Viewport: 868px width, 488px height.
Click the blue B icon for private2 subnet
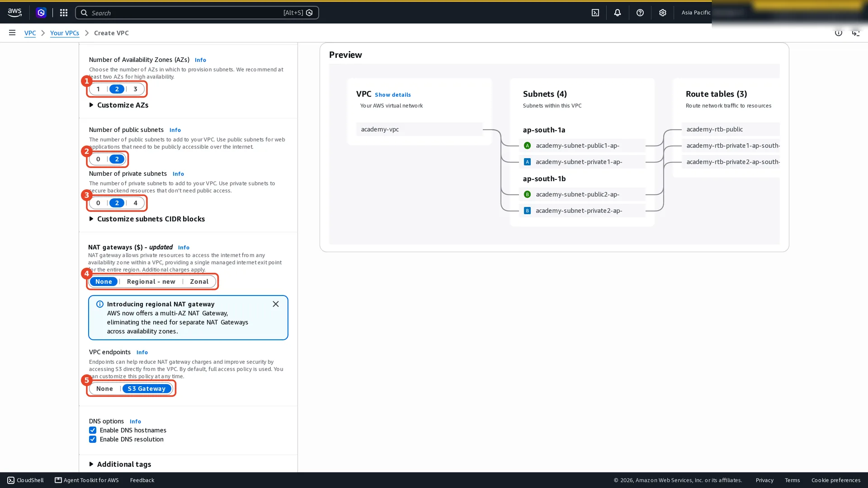[x=527, y=211]
